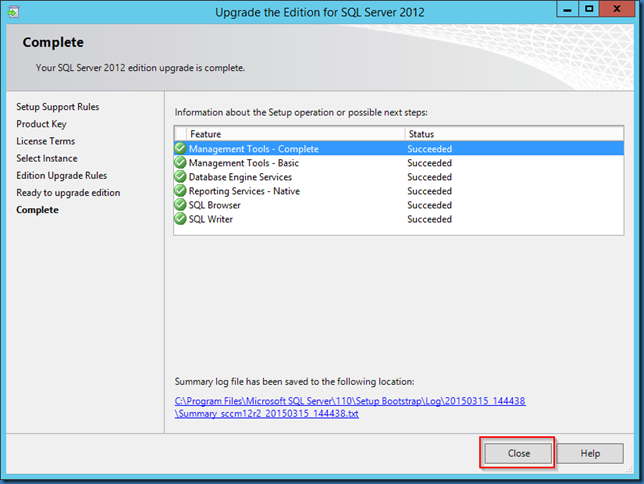Click the SQL Server setup icon in title bar

13,12
